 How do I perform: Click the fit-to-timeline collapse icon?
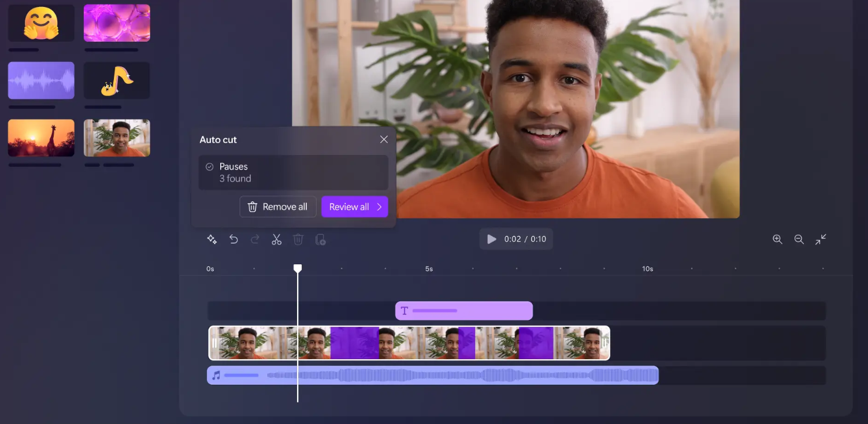[821, 239]
